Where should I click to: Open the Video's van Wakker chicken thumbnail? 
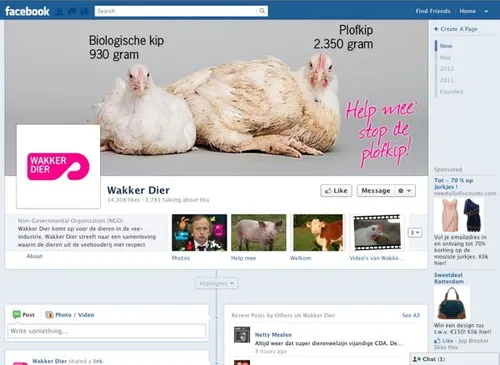(x=377, y=233)
